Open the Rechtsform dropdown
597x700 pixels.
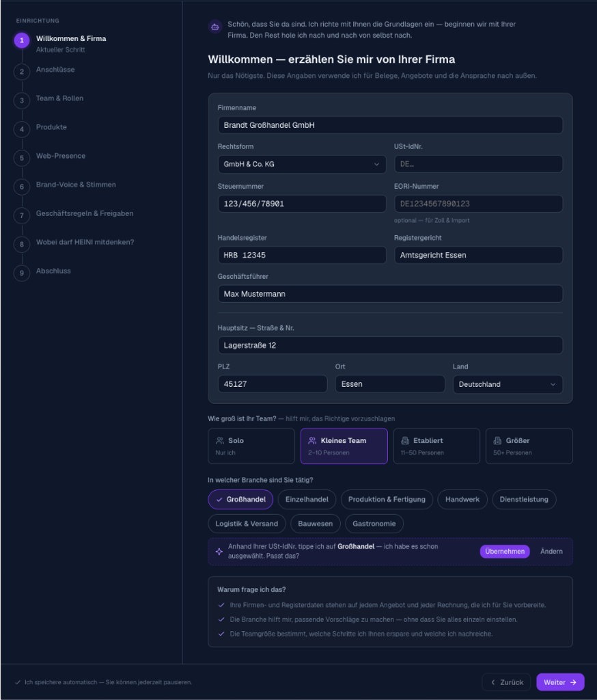pos(302,164)
